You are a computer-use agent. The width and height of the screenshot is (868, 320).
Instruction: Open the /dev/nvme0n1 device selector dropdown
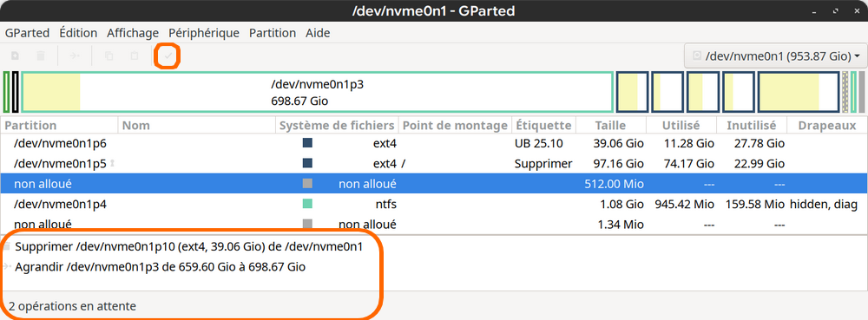tap(775, 56)
